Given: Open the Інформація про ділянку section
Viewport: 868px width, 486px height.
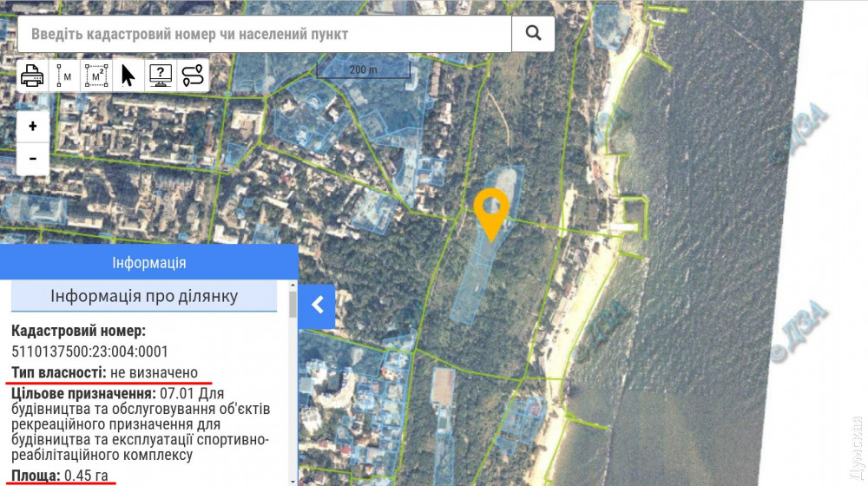Looking at the screenshot, I should [x=144, y=296].
